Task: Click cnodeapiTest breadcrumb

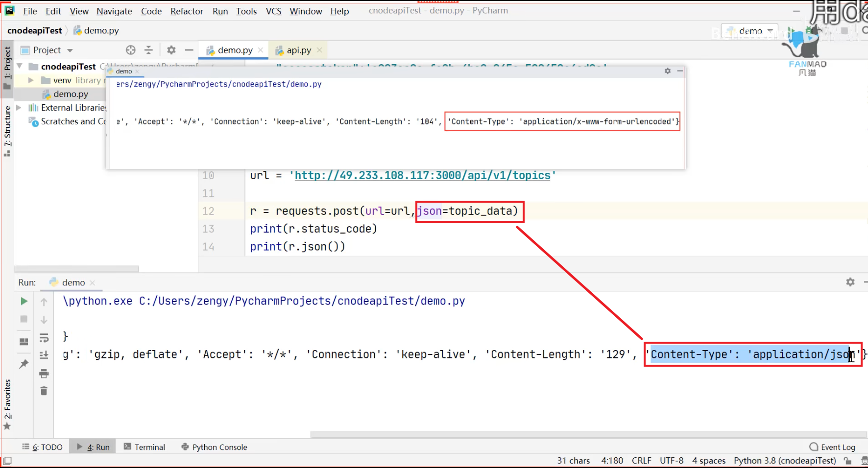Action: click(x=35, y=30)
